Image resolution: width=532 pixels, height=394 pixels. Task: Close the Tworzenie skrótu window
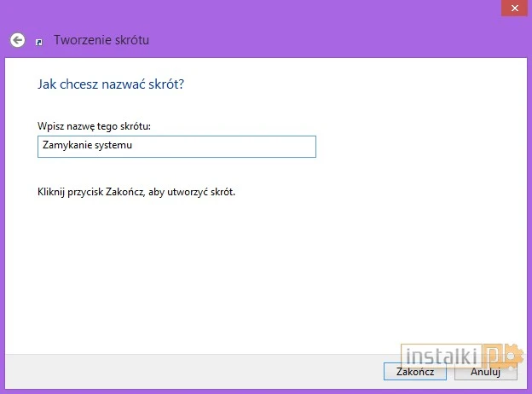pos(514,9)
